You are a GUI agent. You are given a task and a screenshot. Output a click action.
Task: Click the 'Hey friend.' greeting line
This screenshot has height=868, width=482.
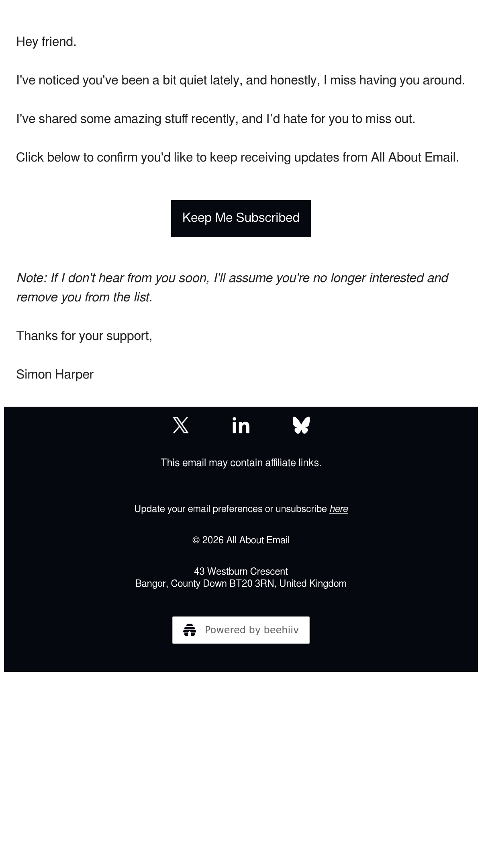tap(46, 41)
